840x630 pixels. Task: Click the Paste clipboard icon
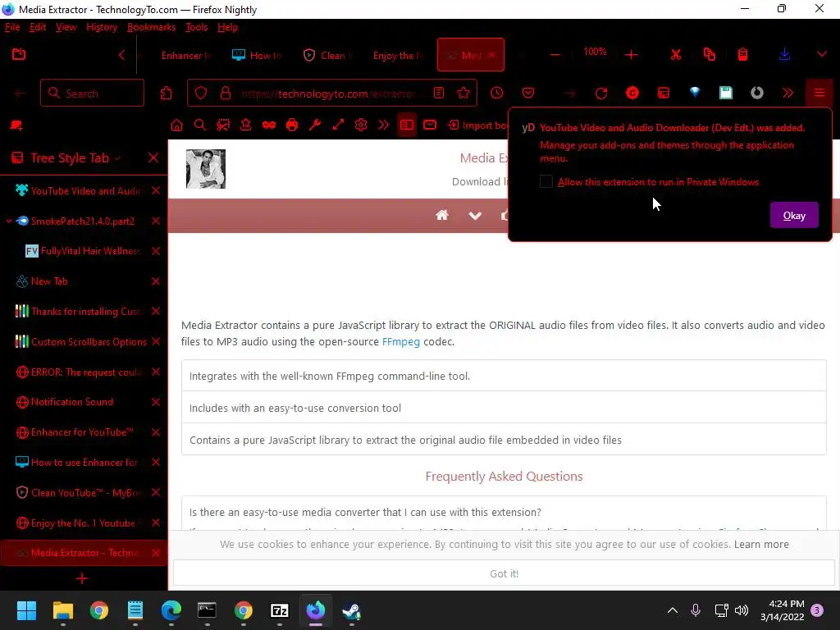click(742, 55)
